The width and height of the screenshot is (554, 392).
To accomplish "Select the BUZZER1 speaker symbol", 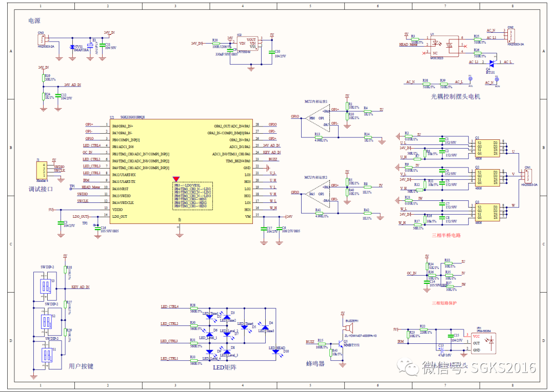I will [349, 327].
